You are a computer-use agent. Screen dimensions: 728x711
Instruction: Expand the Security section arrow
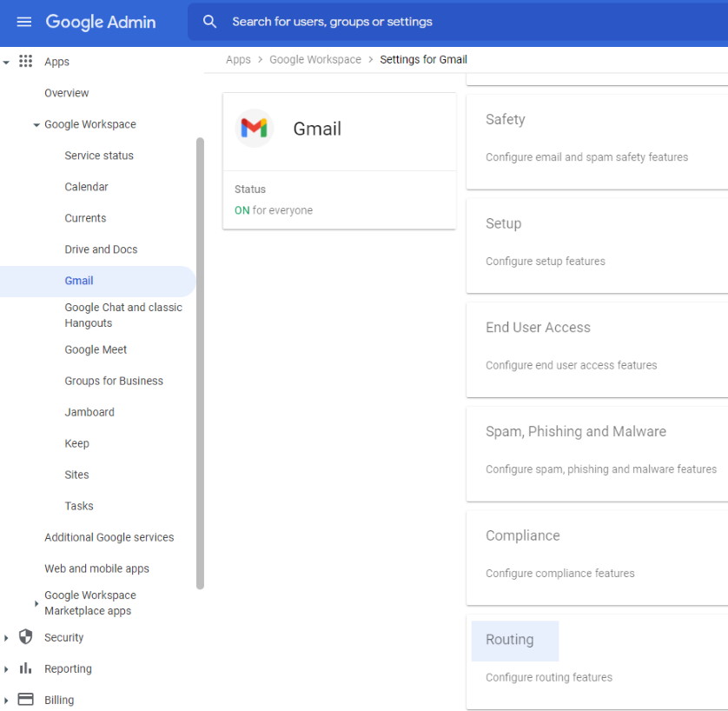click(6, 638)
